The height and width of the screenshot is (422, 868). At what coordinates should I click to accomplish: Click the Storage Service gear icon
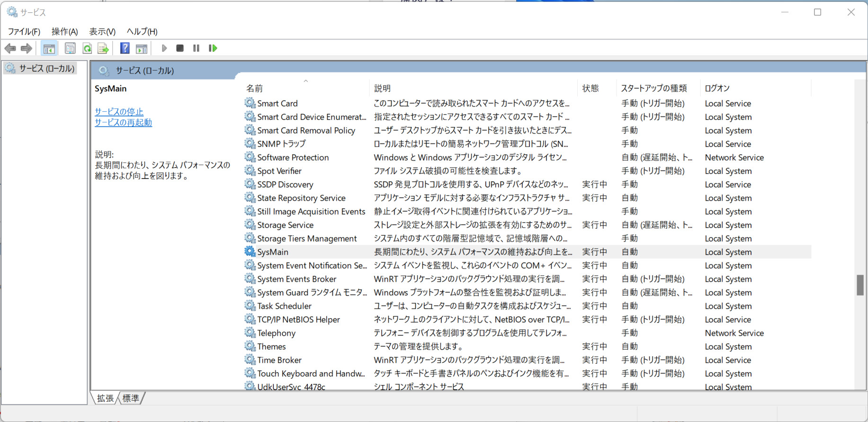tap(250, 224)
